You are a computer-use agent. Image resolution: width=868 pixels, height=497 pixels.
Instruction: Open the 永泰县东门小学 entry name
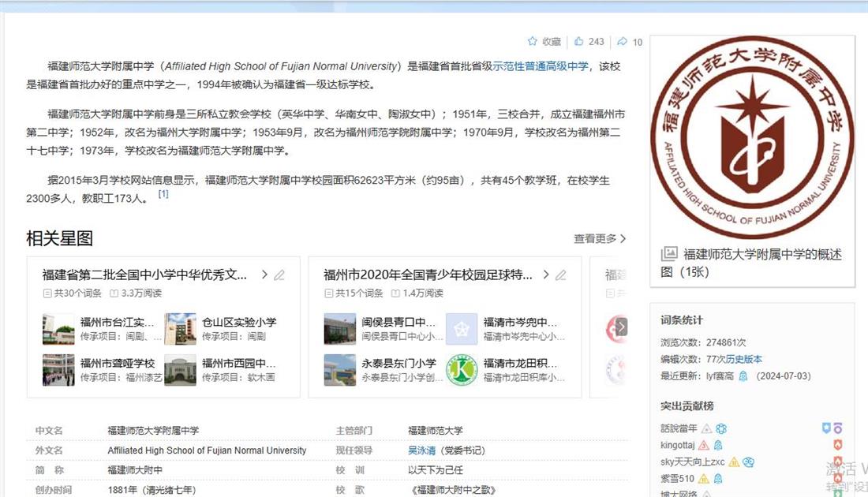398,363
